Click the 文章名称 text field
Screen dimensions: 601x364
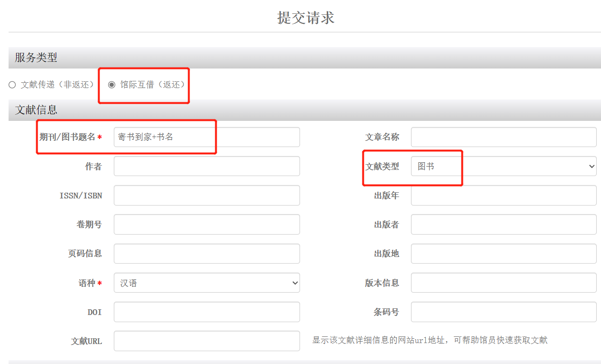[503, 137]
